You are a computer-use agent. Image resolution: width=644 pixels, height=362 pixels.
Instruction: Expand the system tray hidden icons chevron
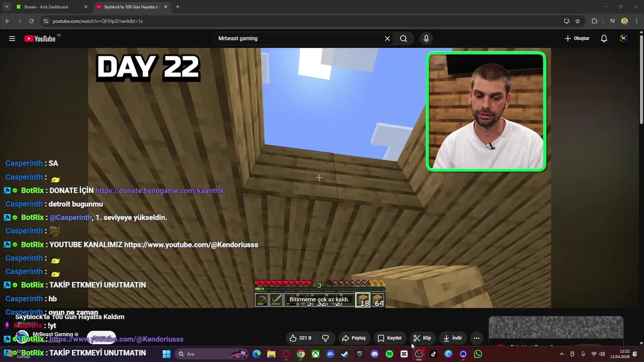tap(562, 354)
